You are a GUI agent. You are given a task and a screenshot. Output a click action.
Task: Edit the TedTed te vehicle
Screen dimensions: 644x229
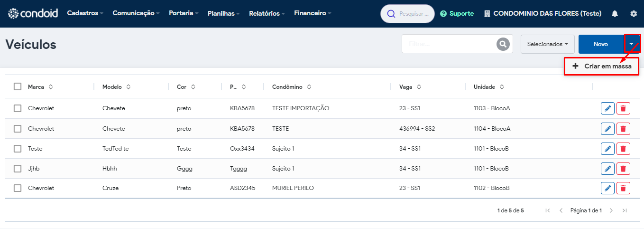tap(607, 149)
